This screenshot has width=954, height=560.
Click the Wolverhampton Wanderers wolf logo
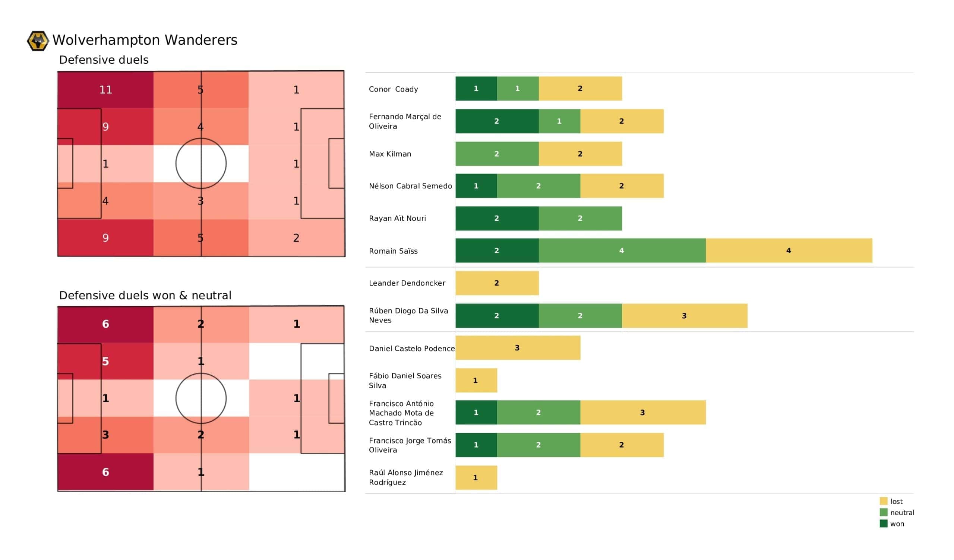click(38, 41)
